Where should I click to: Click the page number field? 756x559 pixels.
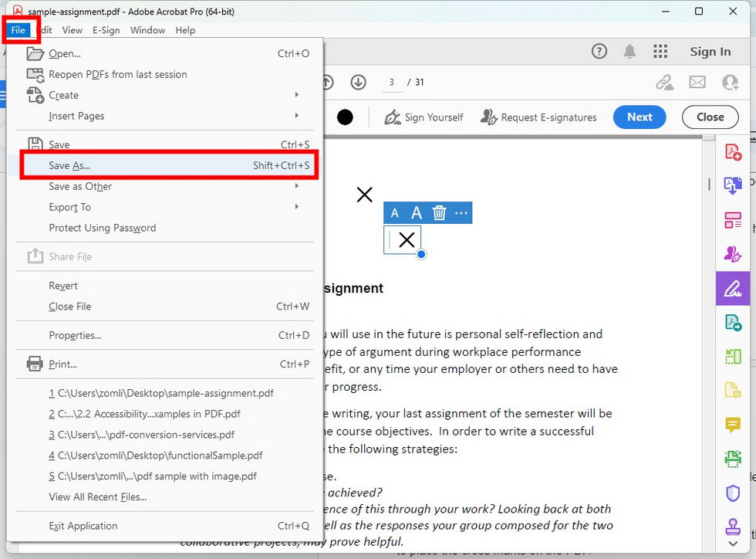[392, 83]
